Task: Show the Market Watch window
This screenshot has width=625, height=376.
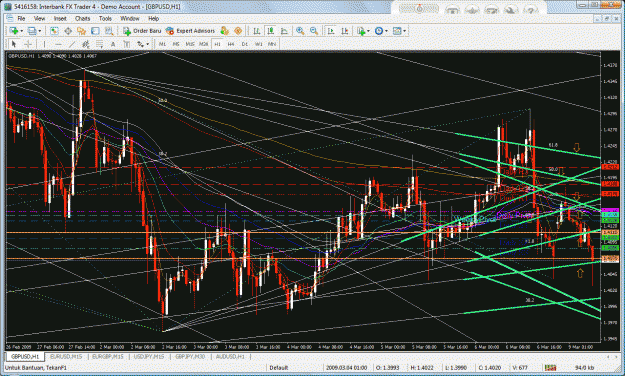Action: pos(54,31)
